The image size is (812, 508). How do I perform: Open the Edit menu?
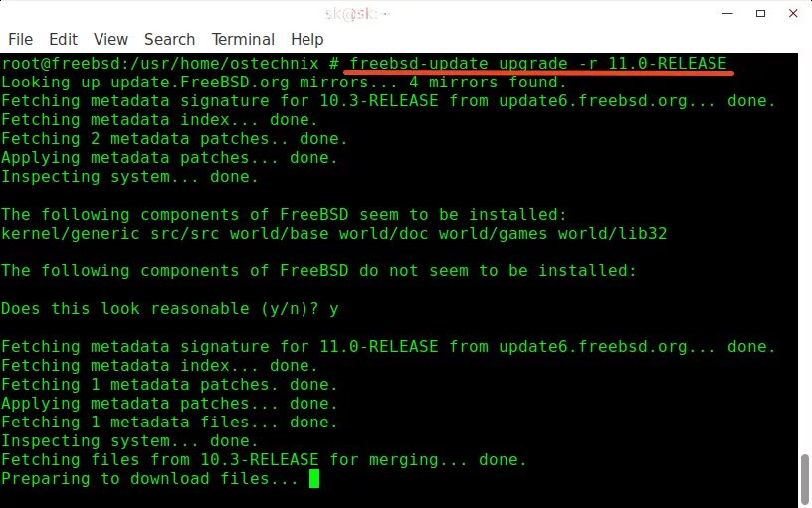[63, 40]
